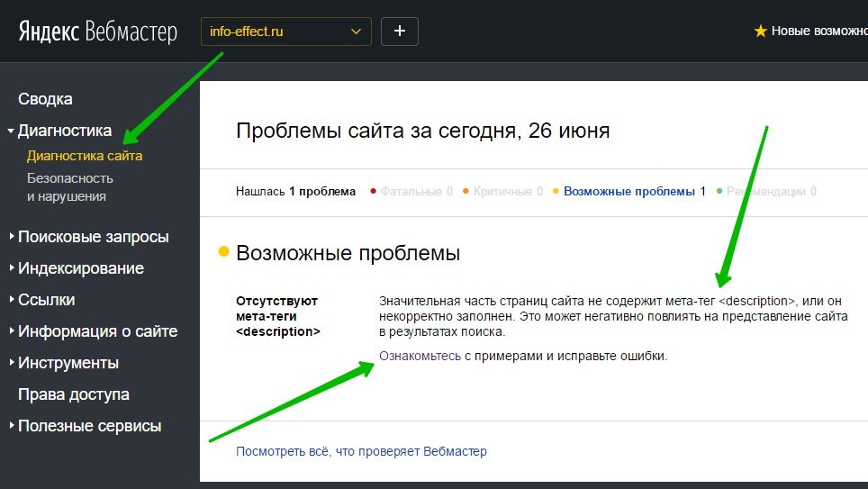868x489 pixels.
Task: Filter by Критичные 0 problems
Action: [508, 192]
